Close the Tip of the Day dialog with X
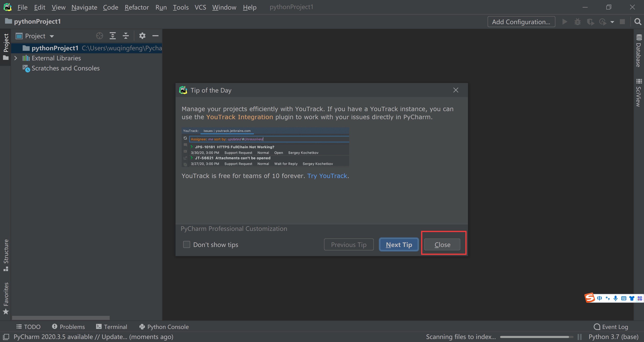644x342 pixels. pos(455,90)
